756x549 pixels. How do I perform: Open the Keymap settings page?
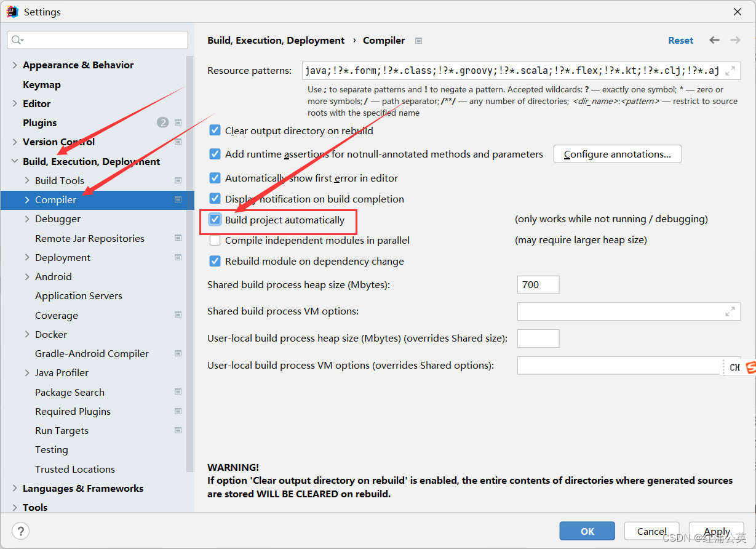42,84
